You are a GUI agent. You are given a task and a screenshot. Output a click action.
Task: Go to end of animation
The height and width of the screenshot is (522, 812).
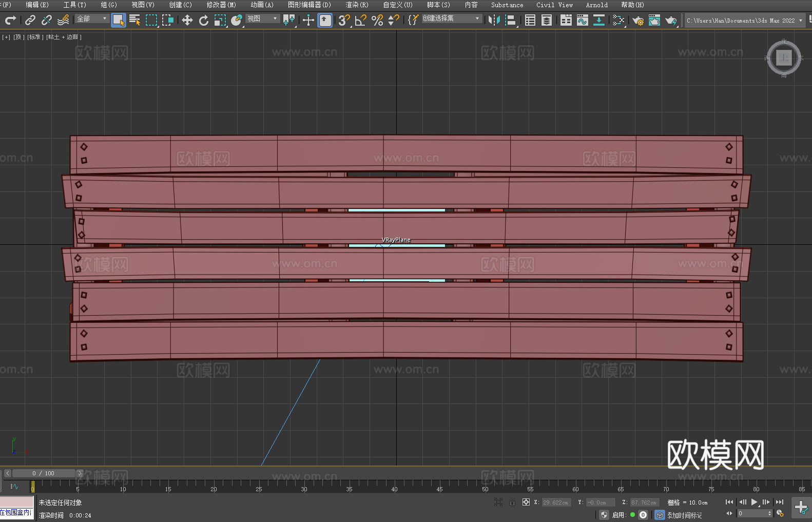(x=780, y=502)
